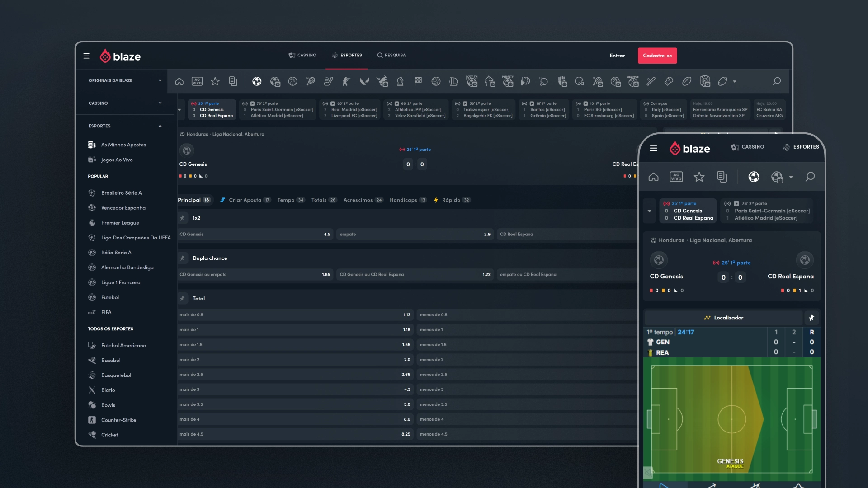
Task: Expand the Originais da Blaze section
Action: (160, 80)
